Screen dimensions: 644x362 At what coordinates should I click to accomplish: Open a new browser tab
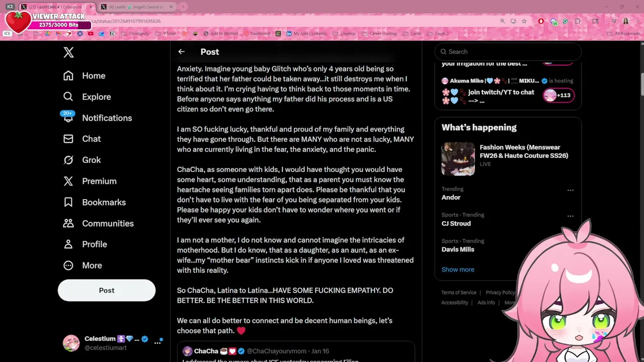pos(183,7)
